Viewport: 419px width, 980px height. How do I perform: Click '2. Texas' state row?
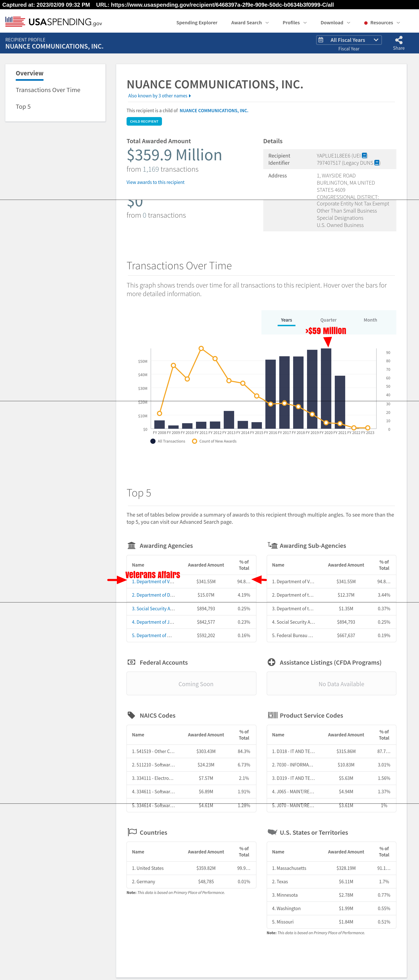point(331,881)
